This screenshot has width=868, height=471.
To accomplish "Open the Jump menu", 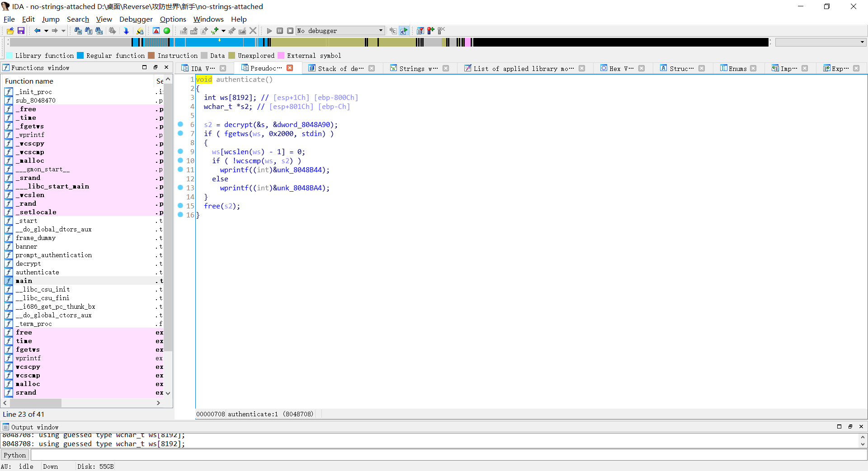I will [x=51, y=19].
